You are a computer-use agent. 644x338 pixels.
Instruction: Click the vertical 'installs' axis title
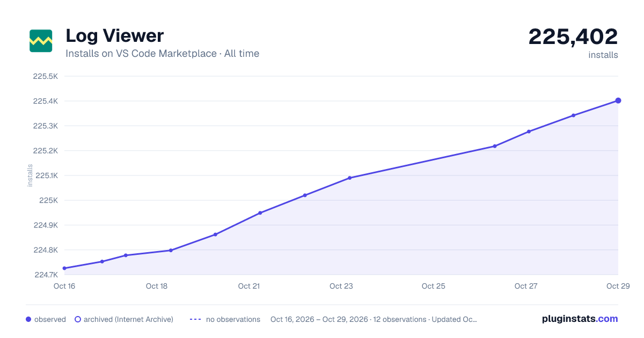click(30, 175)
